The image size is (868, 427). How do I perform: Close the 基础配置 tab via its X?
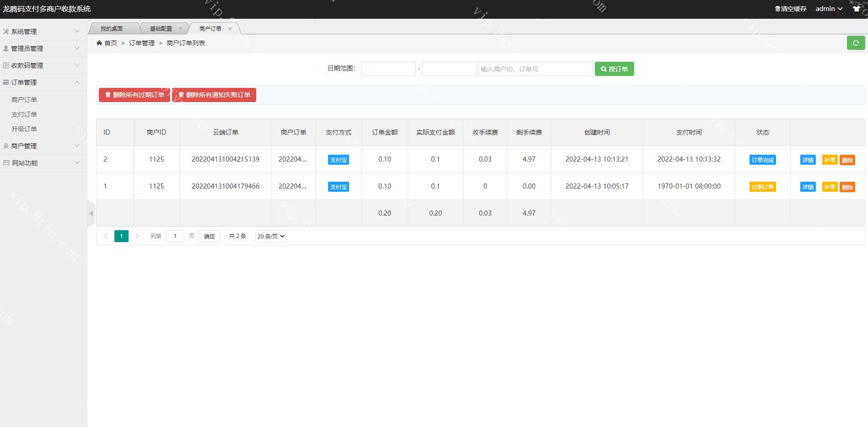[x=180, y=28]
